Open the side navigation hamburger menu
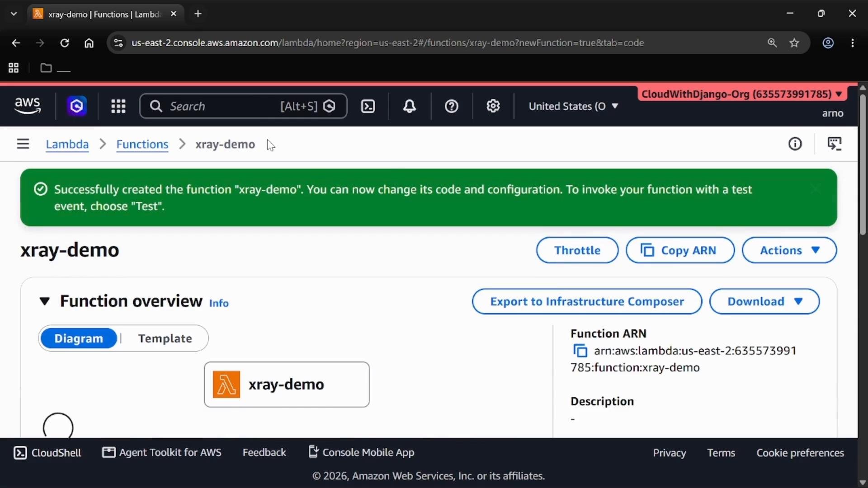Viewport: 868px width, 488px height. (23, 144)
